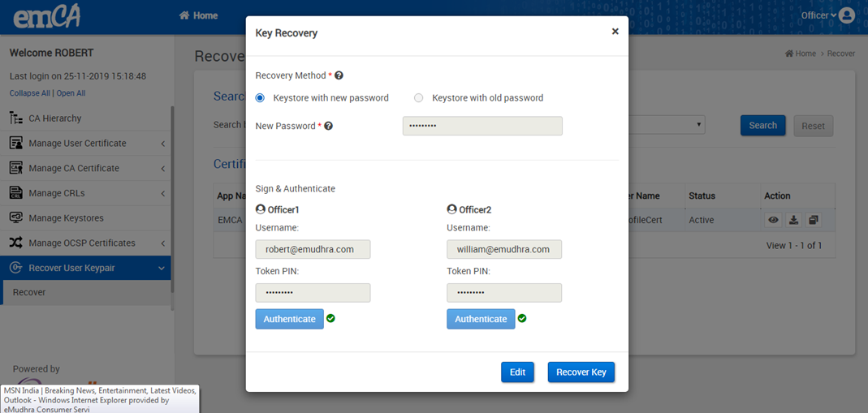Select Keystore with new password option
Image resolution: width=868 pixels, height=413 pixels.
click(261, 98)
